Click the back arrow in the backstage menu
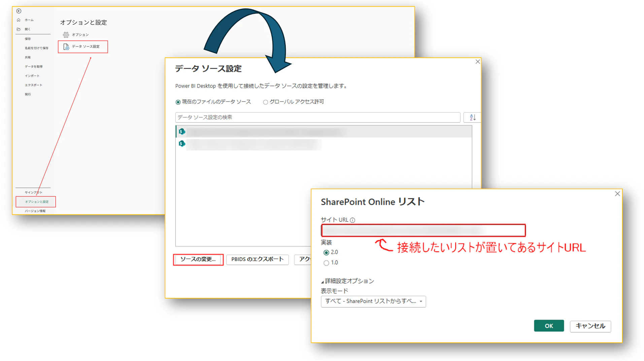 19,11
